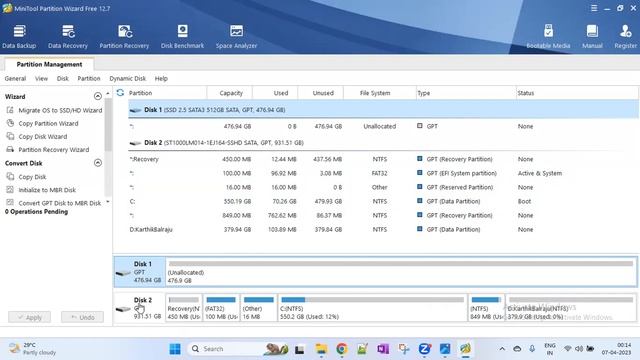Image resolution: width=640 pixels, height=360 pixels.
Task: Sort by Capacity column header
Action: [x=231, y=93]
